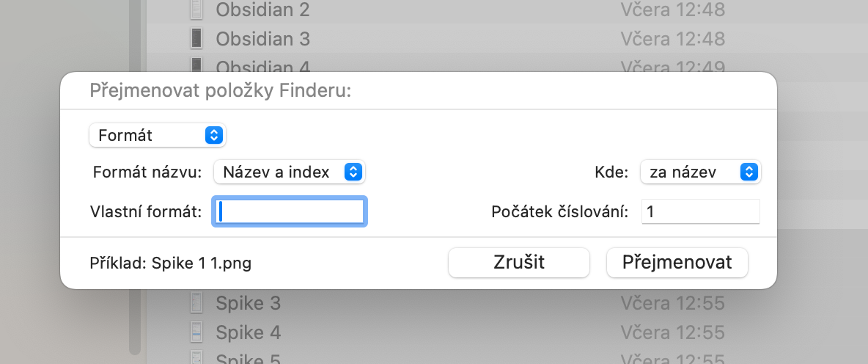Click the Počátek číslování number field
Screen dimensions: 868x364
(x=700, y=212)
